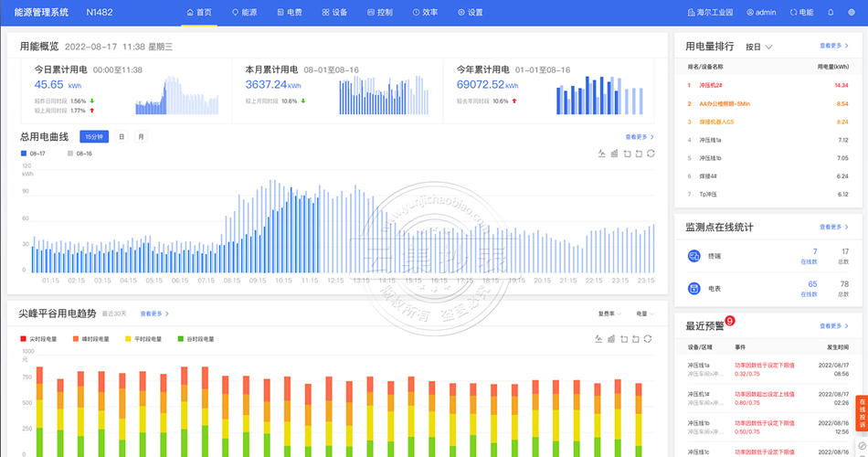Refresh the total electricity curve chart
Image resolution: width=868 pixels, height=457 pixels.
tap(651, 154)
